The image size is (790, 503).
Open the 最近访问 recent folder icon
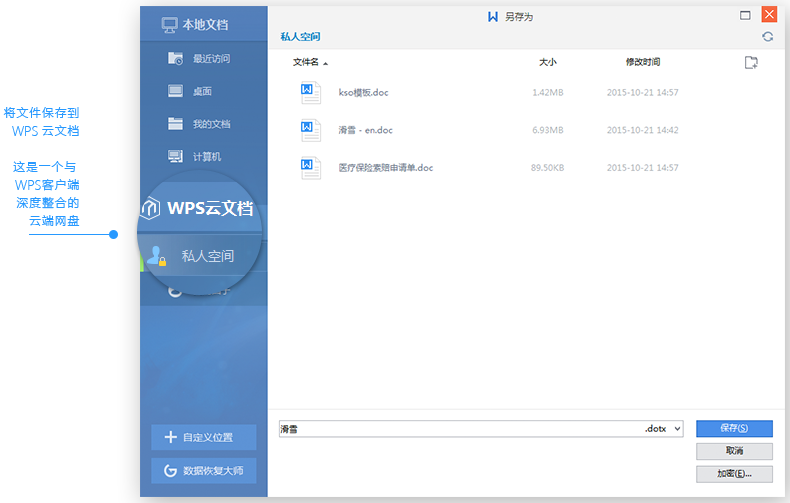coord(175,58)
